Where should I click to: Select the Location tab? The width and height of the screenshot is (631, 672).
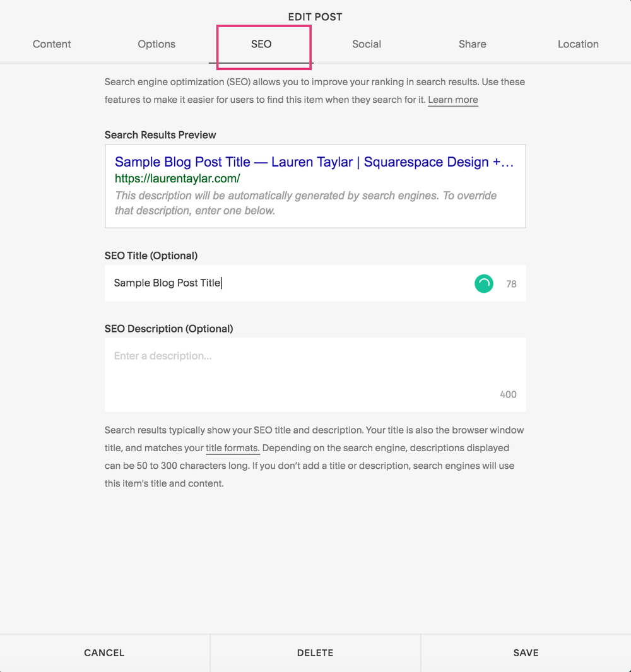(x=578, y=44)
